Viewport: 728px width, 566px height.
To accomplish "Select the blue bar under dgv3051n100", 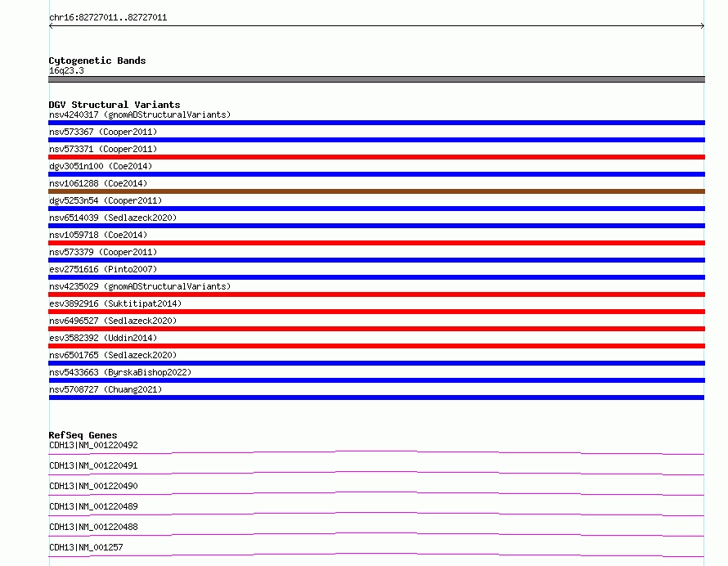I will 376,174.
